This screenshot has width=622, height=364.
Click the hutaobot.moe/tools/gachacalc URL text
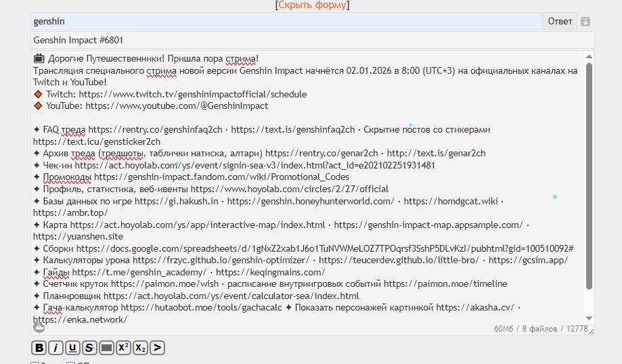(x=202, y=308)
